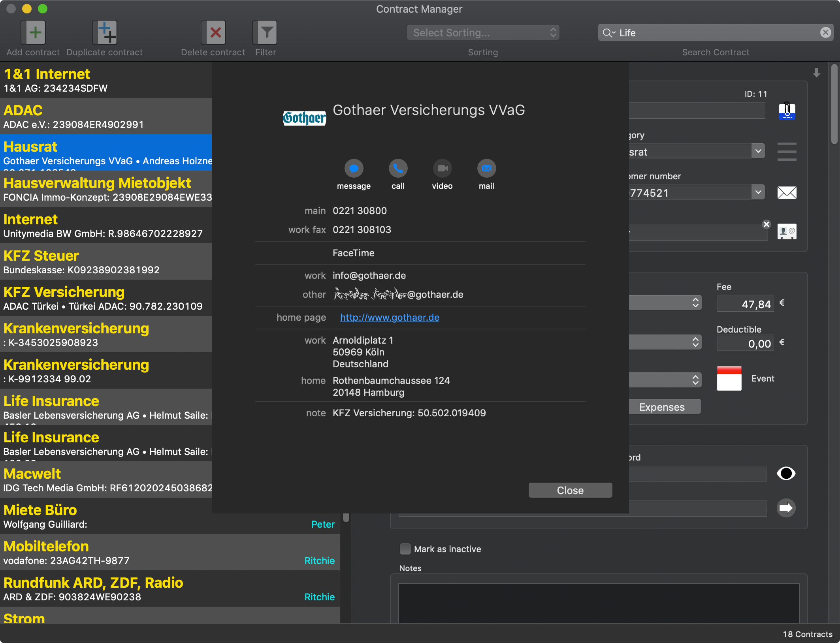Click the Event calendar icon
Viewport: 840px width, 643px height.
click(729, 378)
